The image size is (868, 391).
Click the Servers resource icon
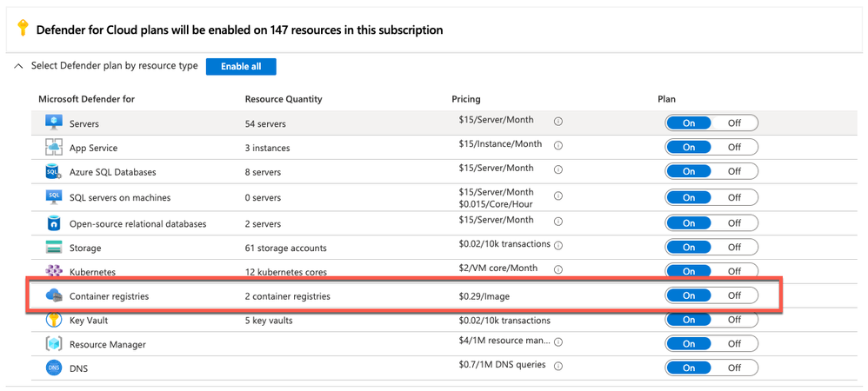(x=53, y=123)
